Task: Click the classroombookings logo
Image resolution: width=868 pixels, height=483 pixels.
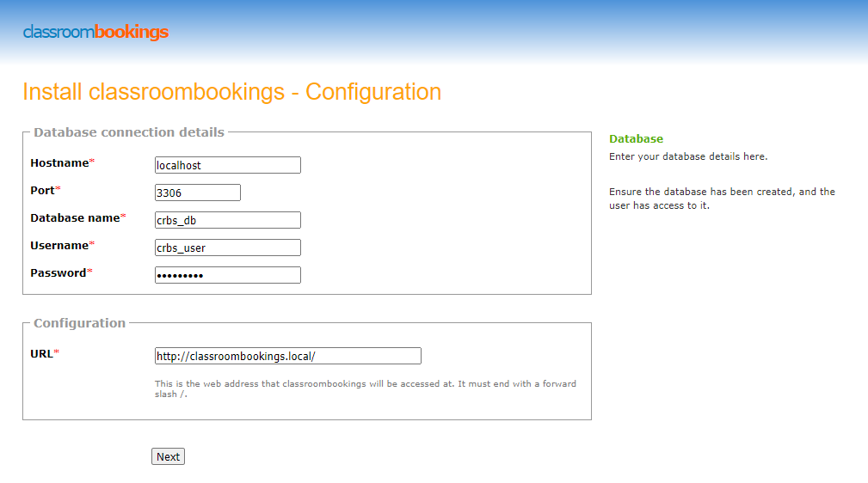Action: [x=95, y=33]
